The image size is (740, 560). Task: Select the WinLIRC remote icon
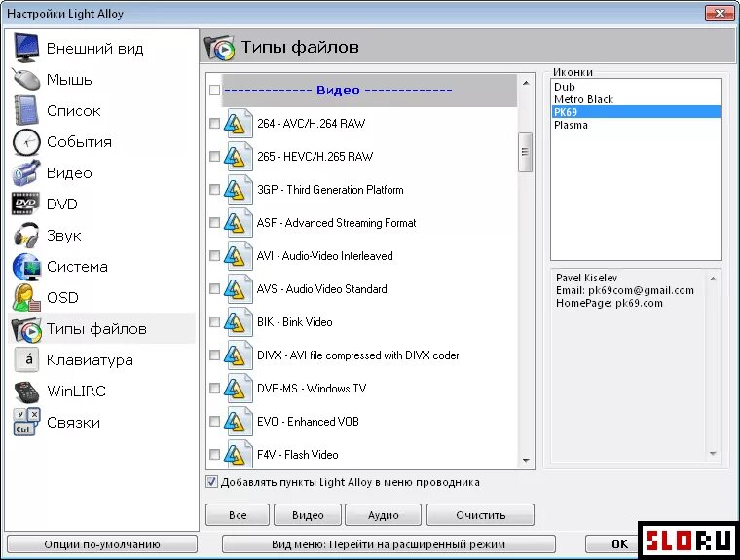[26, 392]
